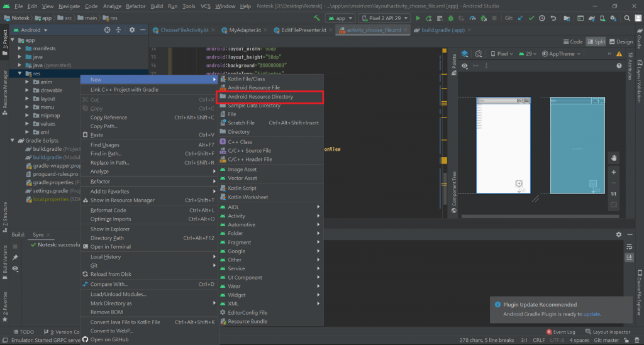Open the TODO tool window

[x=23, y=332]
